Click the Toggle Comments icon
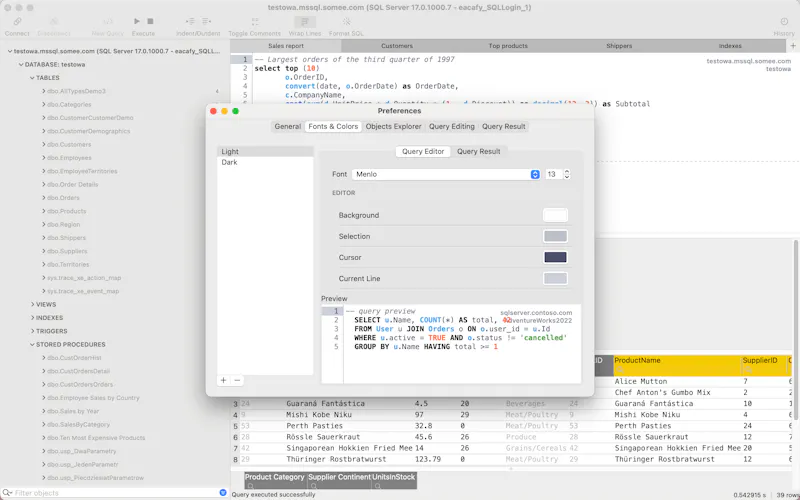Screen dimensions: 800x500 [255, 21]
